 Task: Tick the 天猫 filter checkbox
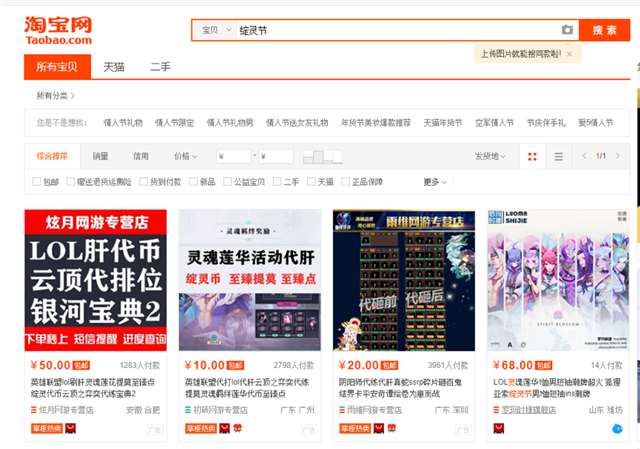311,181
